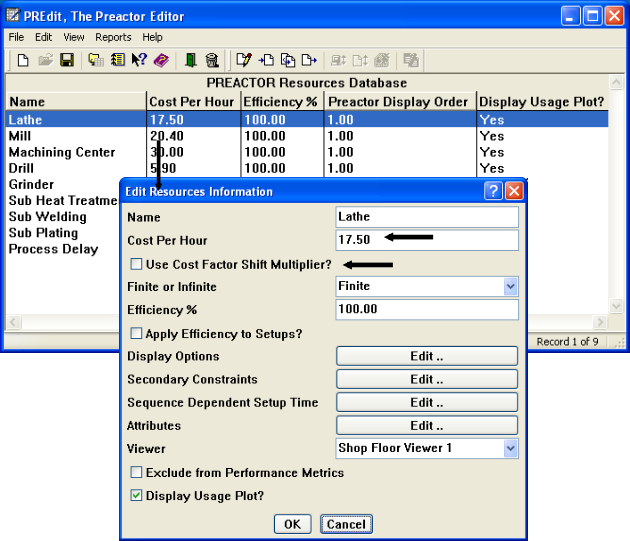Click the Secondary Constraints Edit button
The image size is (630, 541).
pos(427,379)
